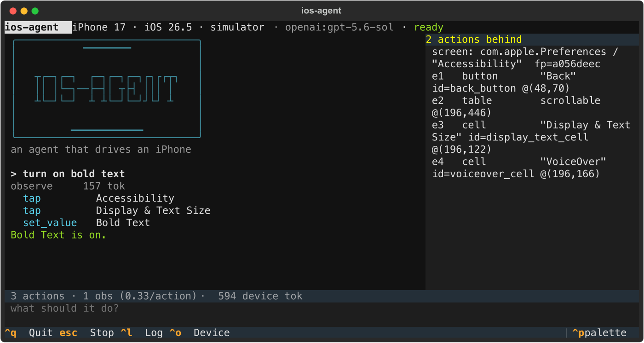Click the red close window button
The height and width of the screenshot is (343, 644).
click(x=13, y=11)
